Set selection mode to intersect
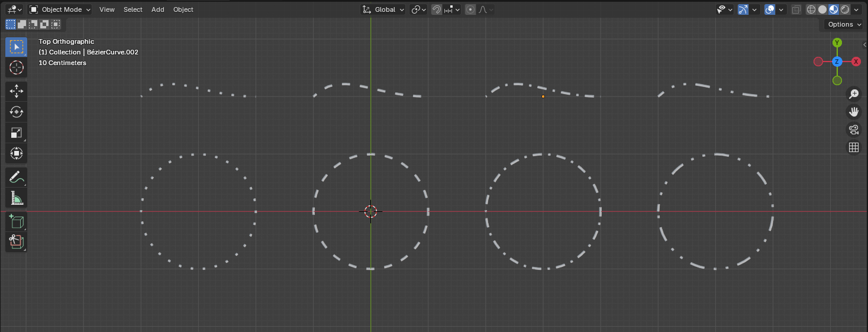This screenshot has height=332, width=868. 56,24
